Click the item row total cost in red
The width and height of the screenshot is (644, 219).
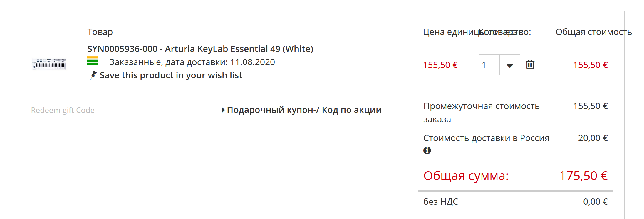[x=590, y=65]
